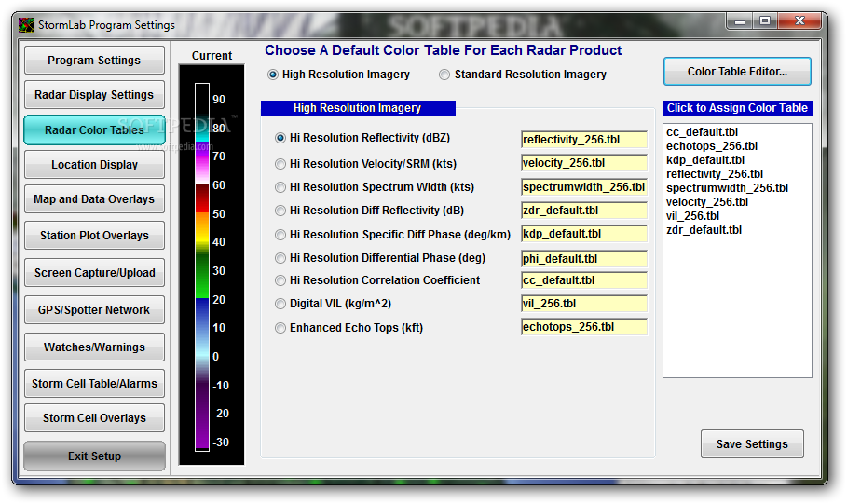The width and height of the screenshot is (847, 504).
Task: Click the vil_256.tbl field for Digital VIL
Action: [x=584, y=304]
